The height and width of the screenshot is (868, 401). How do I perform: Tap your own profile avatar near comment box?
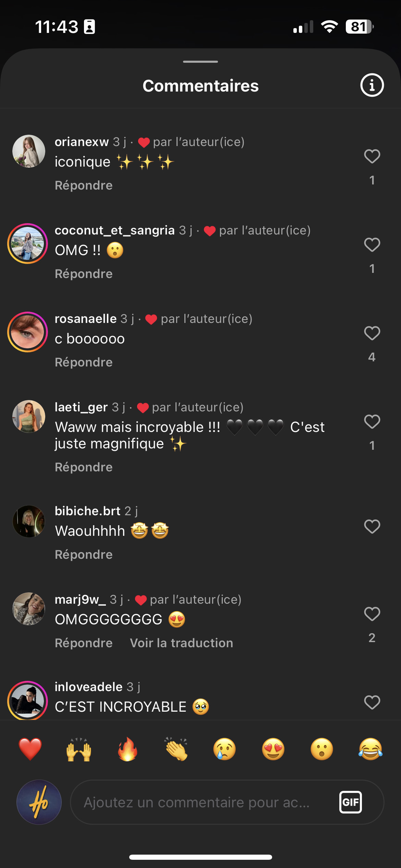pyautogui.click(x=39, y=802)
